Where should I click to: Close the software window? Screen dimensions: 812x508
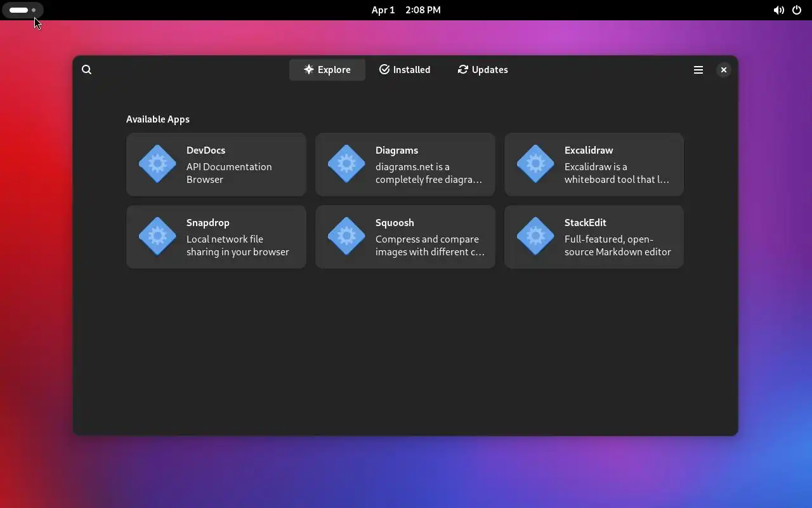tap(724, 70)
